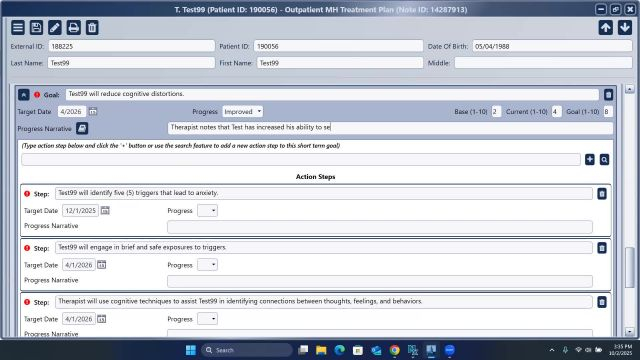Image resolution: width=640 pixels, height=360 pixels.
Task: Open File Explorer from taskbar
Action: [x=321, y=350]
